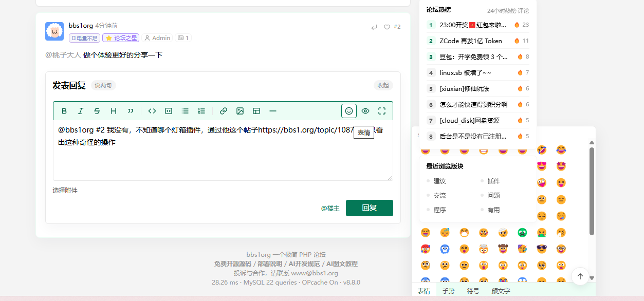Screen dimensions: 644x301
Task: Click the 电量不足 badge
Action: (x=84, y=38)
